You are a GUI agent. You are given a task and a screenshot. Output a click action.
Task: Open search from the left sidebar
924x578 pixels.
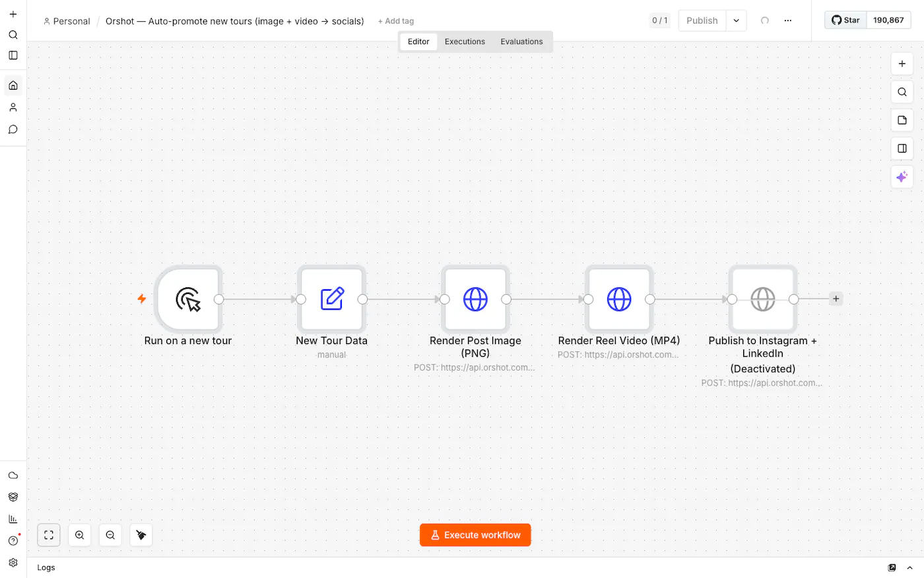click(13, 35)
